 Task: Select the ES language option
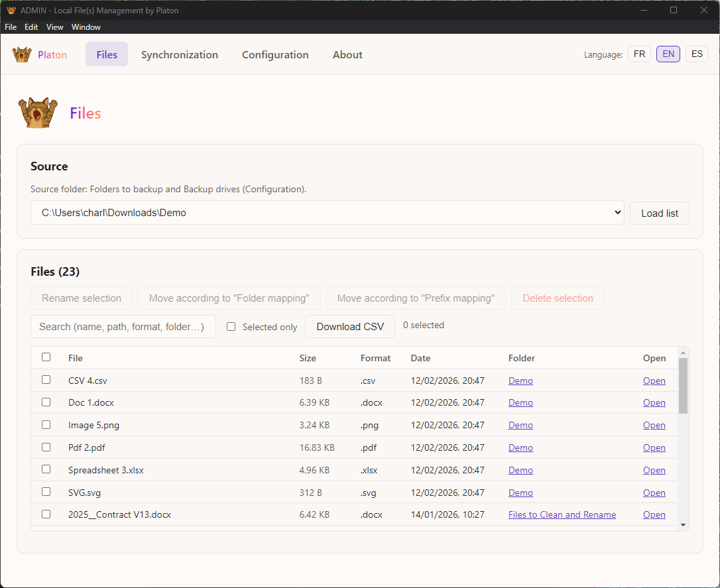coord(697,54)
